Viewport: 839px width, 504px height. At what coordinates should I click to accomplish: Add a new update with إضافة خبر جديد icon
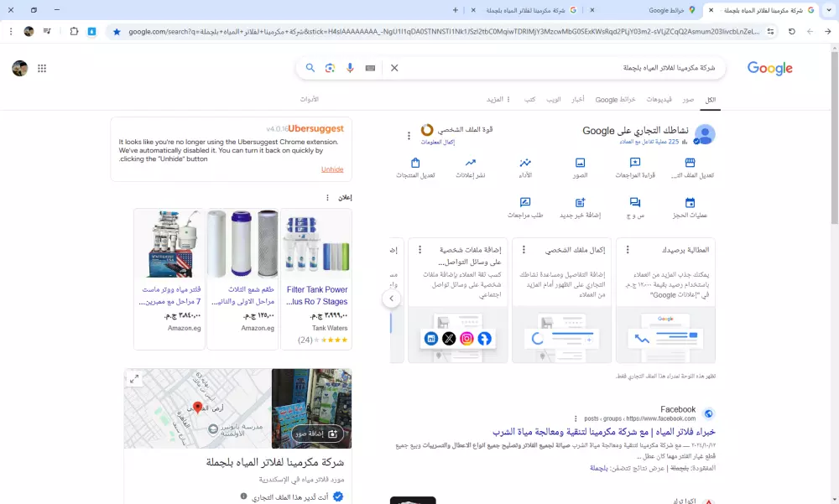pyautogui.click(x=581, y=203)
